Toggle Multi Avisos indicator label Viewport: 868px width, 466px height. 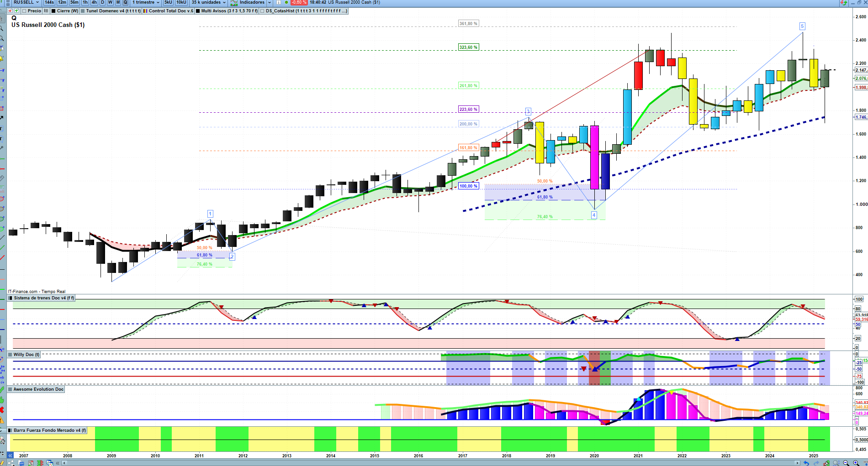click(227, 10)
